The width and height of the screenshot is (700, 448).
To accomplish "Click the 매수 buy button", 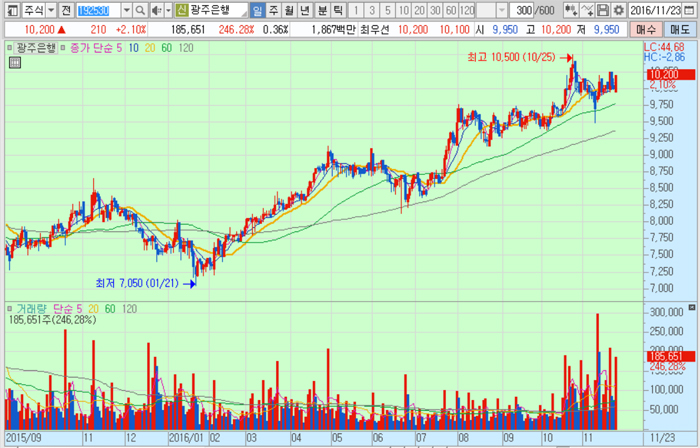I will tap(646, 30).
